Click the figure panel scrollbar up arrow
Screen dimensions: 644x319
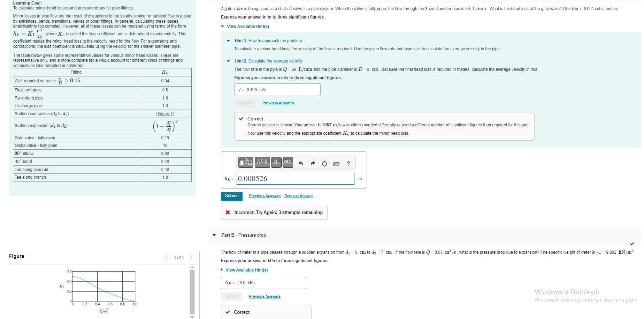pyautogui.click(x=192, y=267)
